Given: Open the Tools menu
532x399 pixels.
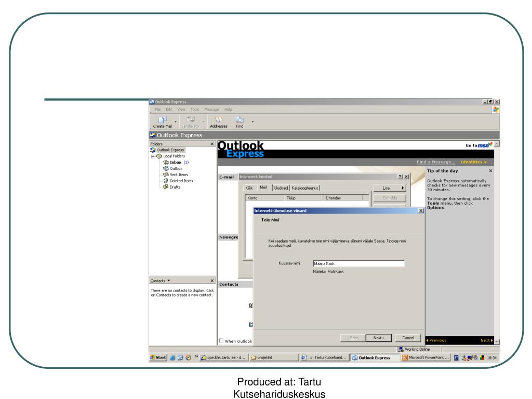Looking at the screenshot, I should 195,109.
